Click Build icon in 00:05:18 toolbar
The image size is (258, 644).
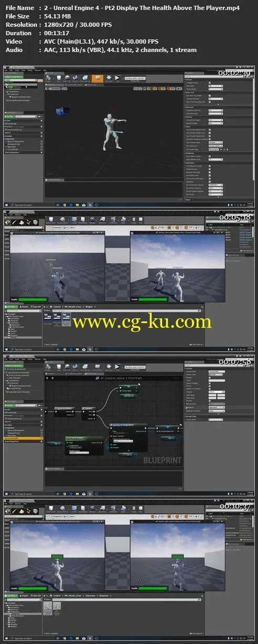coord(123,221)
